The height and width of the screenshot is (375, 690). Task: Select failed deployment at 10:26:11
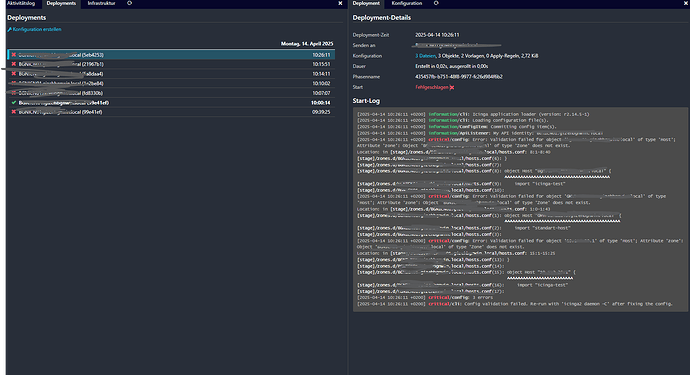click(171, 55)
